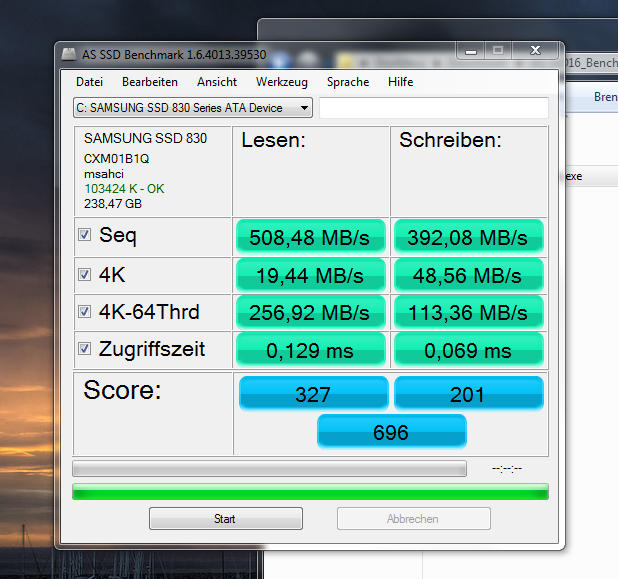Click the Schreiben column header
The image size is (618, 579).
click(450, 140)
